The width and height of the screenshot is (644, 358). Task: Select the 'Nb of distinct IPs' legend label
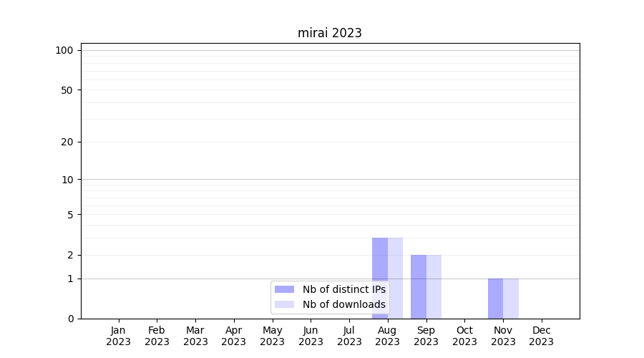(x=343, y=289)
